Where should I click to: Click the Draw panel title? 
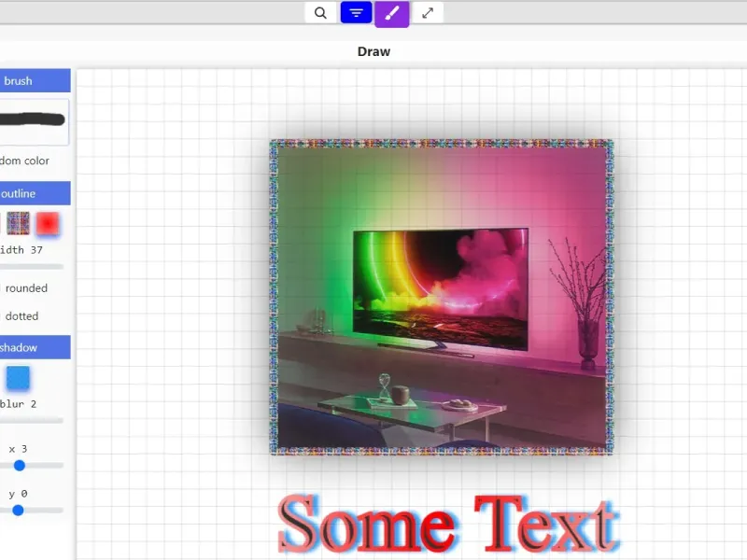[374, 51]
